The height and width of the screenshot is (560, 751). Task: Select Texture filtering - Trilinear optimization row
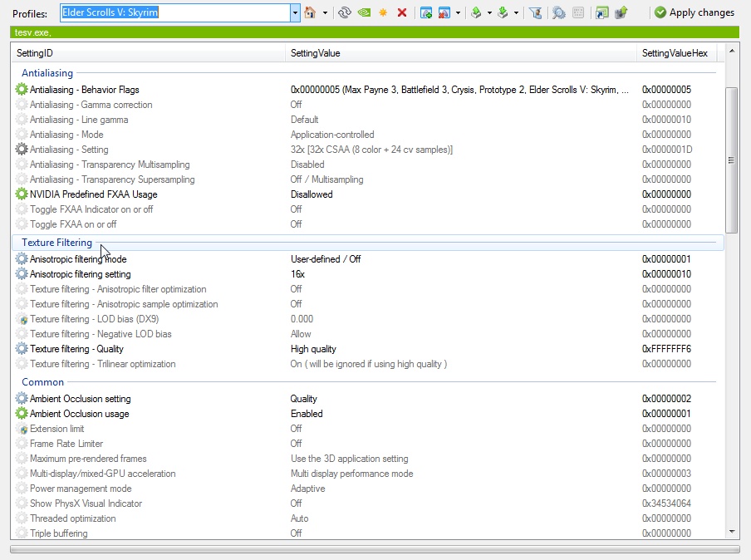pos(368,364)
